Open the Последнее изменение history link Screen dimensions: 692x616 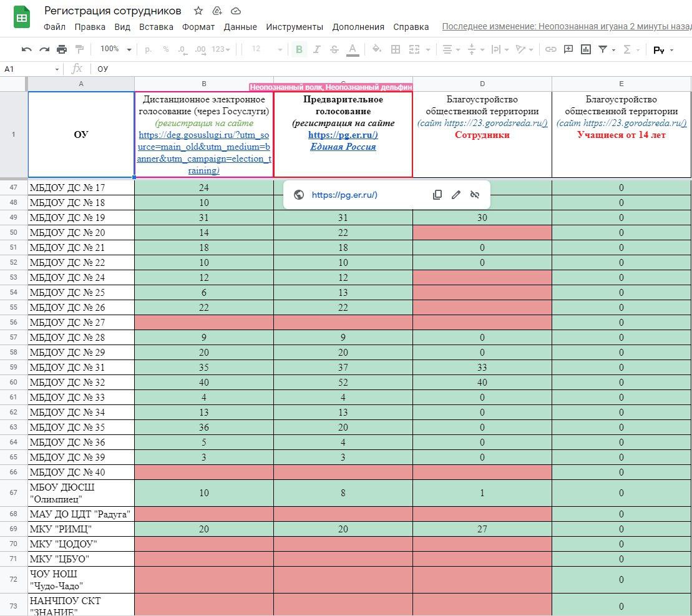coord(567,26)
